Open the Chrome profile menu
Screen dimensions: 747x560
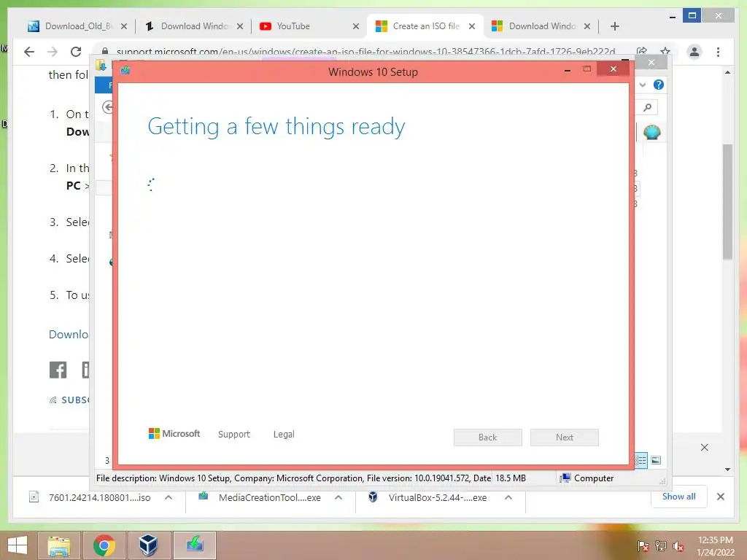[694, 52]
